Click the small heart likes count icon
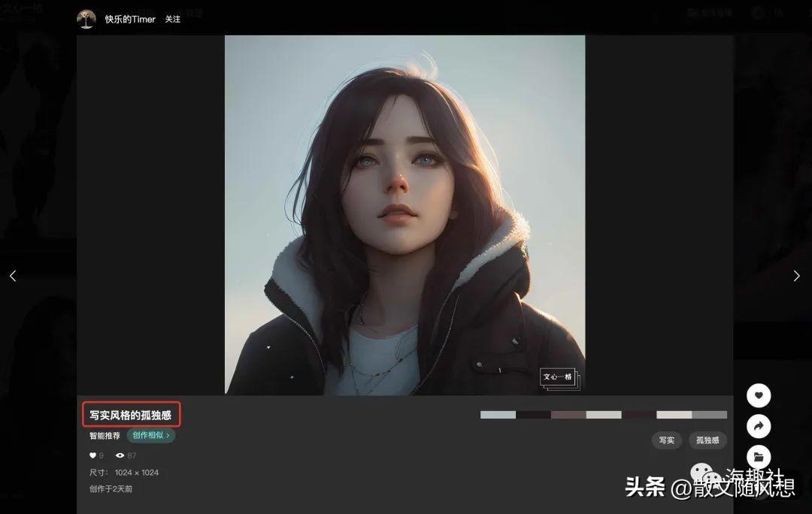This screenshot has height=514, width=812. coord(92,455)
